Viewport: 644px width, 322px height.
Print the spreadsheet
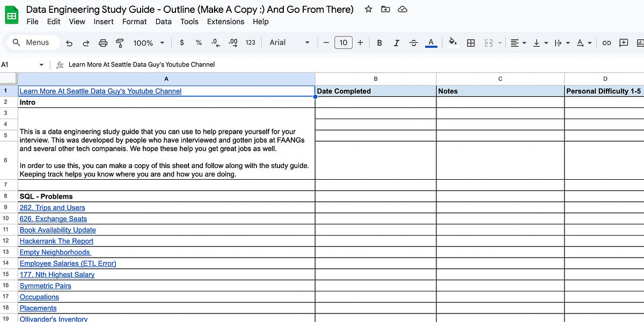(x=103, y=43)
